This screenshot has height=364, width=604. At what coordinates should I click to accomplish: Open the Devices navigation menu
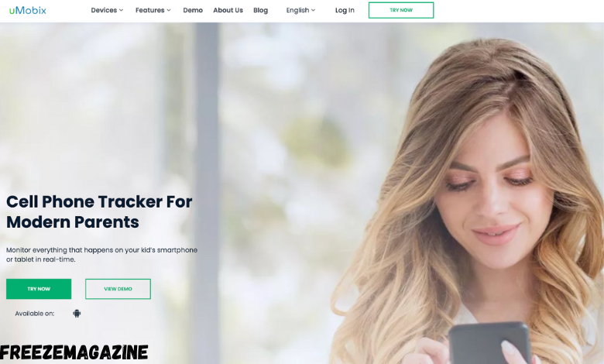point(107,10)
